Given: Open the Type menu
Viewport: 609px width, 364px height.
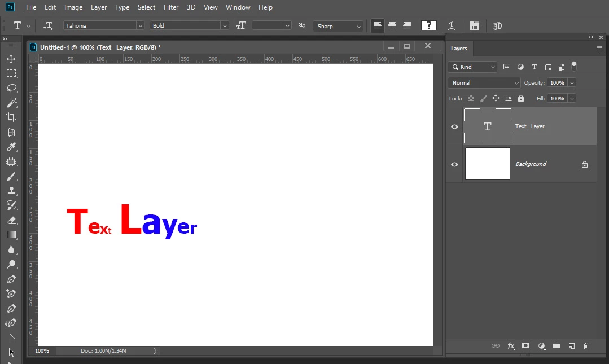Looking at the screenshot, I should pos(122,7).
